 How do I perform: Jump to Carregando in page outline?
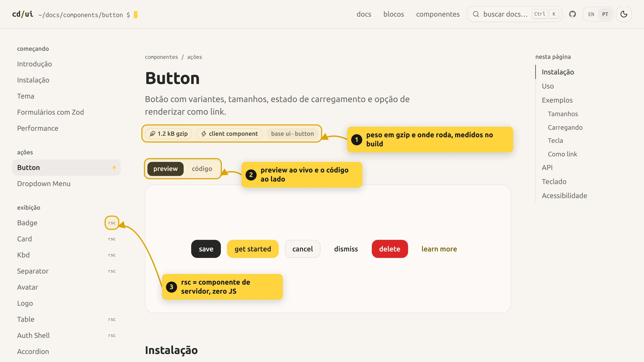pos(565,127)
